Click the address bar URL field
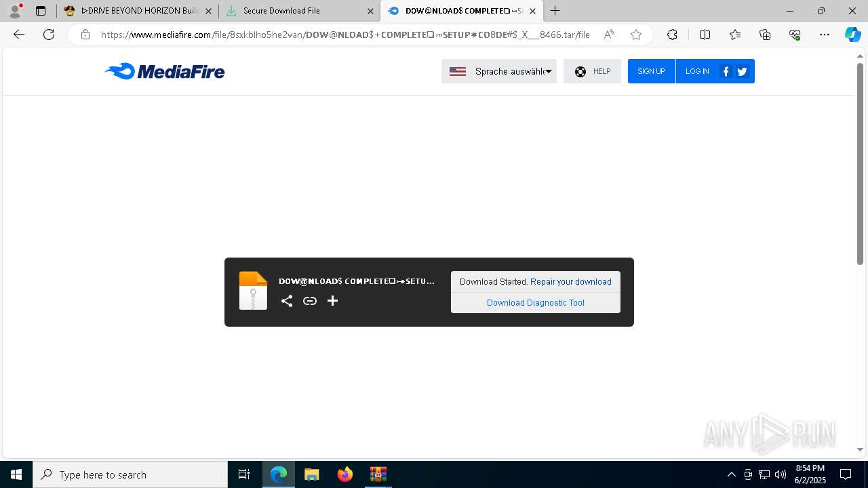Image resolution: width=868 pixels, height=488 pixels. [345, 35]
